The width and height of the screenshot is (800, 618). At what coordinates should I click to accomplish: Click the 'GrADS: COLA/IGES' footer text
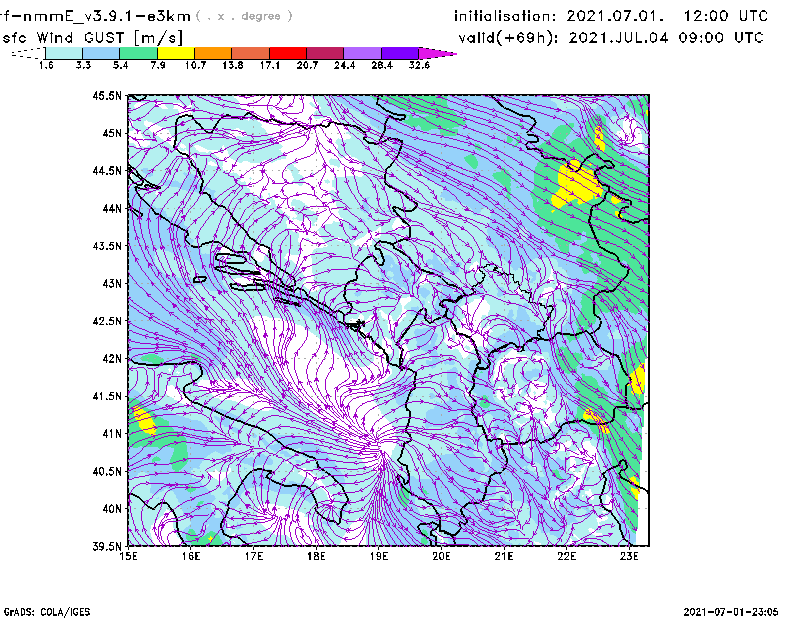pyautogui.click(x=47, y=612)
